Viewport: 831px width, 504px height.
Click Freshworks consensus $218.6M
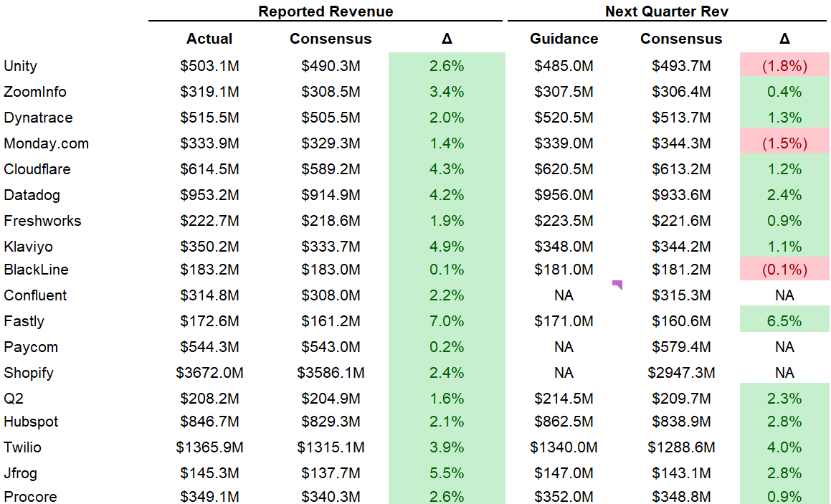pos(331,221)
